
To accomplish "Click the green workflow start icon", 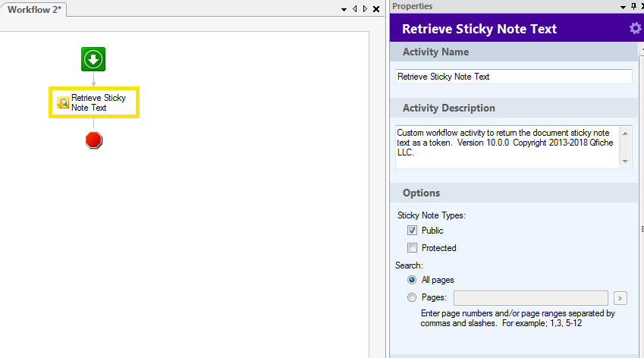I will click(x=93, y=59).
